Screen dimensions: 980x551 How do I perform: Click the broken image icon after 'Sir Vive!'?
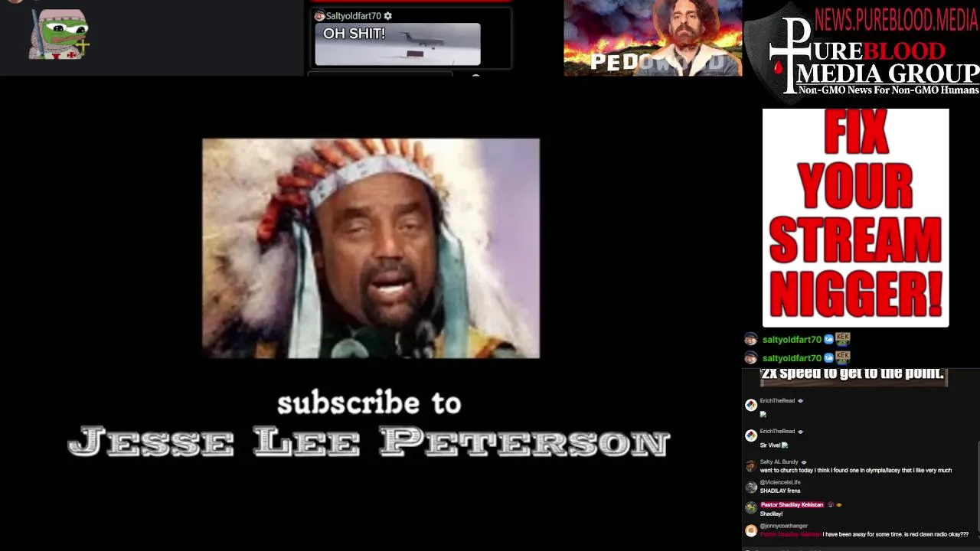[784, 445]
